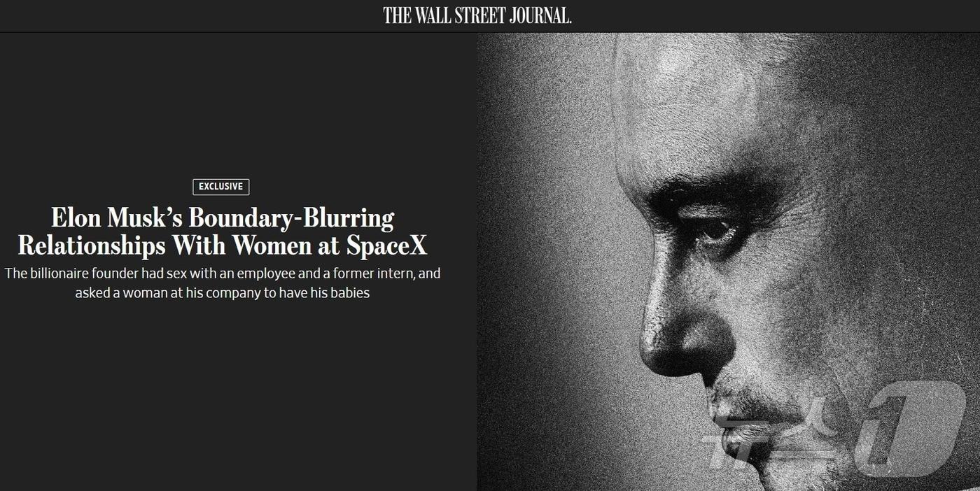Open the Elon Musk Boundary-Blurring headline
Image resolution: width=980 pixels, height=491 pixels.
[222, 232]
